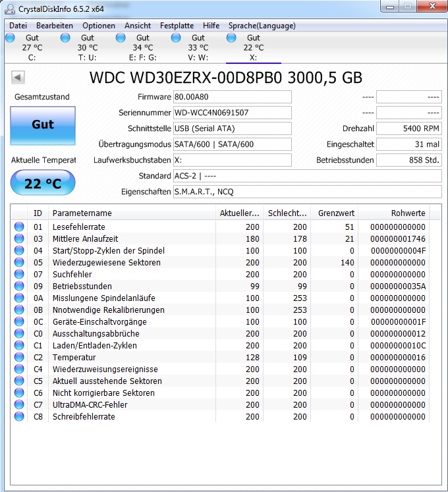Screen dimensions: 448x492
Task: Click the status orb for Start/Stopp-Zyklen der Spindel
Action: 19,250
